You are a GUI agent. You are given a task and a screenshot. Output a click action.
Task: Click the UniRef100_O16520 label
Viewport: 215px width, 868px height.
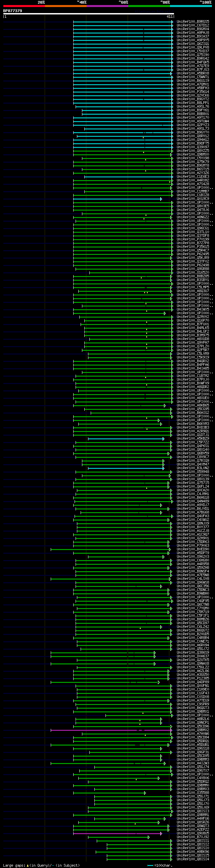click(x=193, y=273)
